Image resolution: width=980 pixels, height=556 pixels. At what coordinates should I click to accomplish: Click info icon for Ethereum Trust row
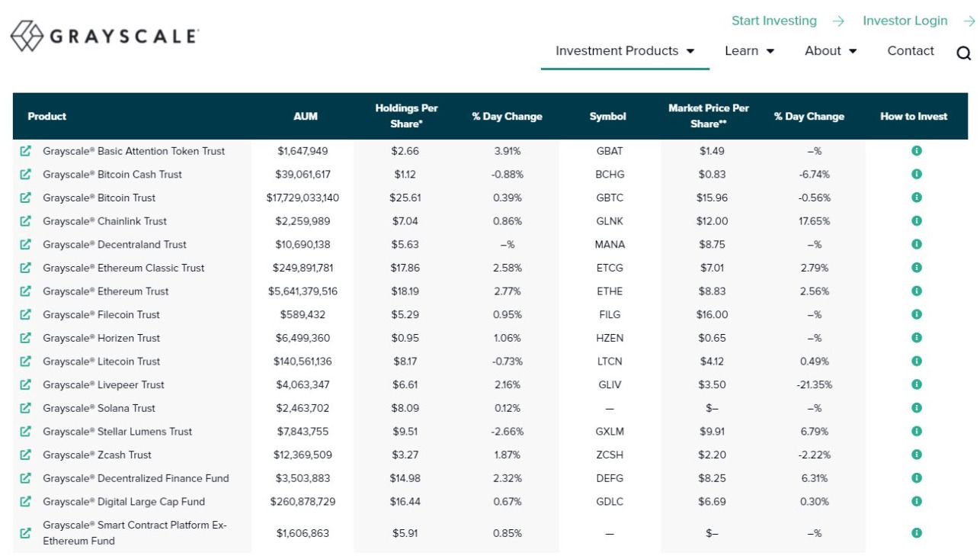916,291
